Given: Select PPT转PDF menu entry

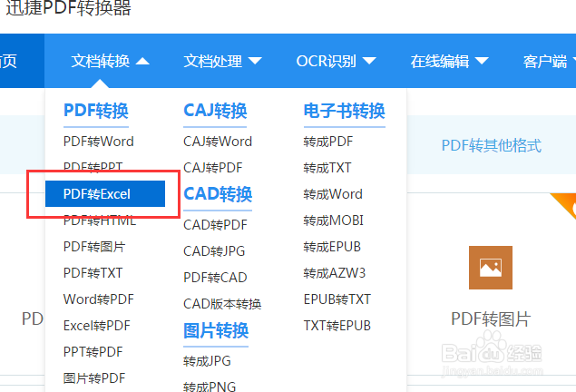Looking at the screenshot, I should [x=93, y=352].
